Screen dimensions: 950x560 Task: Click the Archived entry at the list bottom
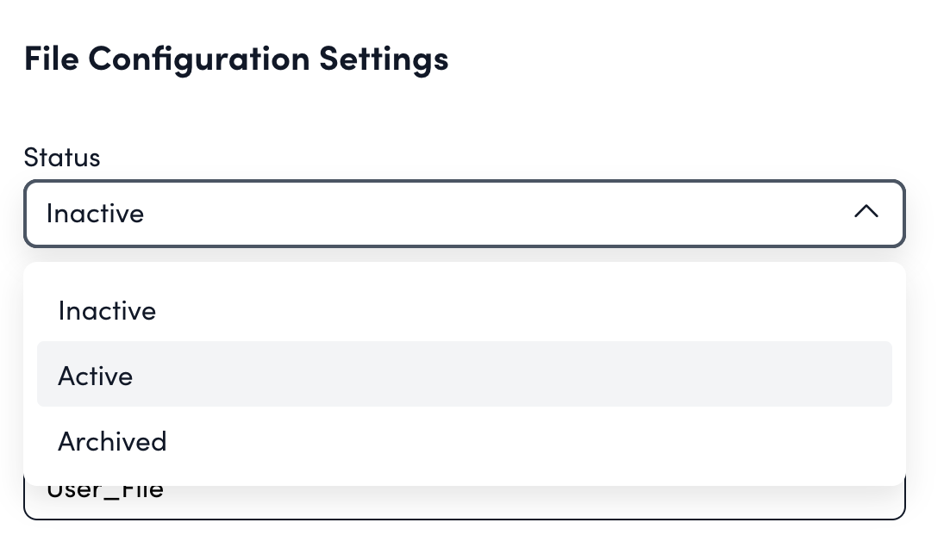[x=112, y=441]
